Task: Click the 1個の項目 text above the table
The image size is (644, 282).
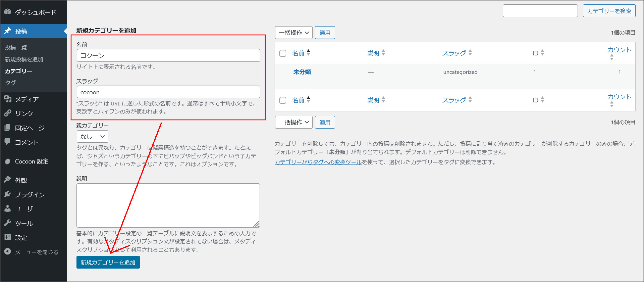Action: (x=623, y=33)
